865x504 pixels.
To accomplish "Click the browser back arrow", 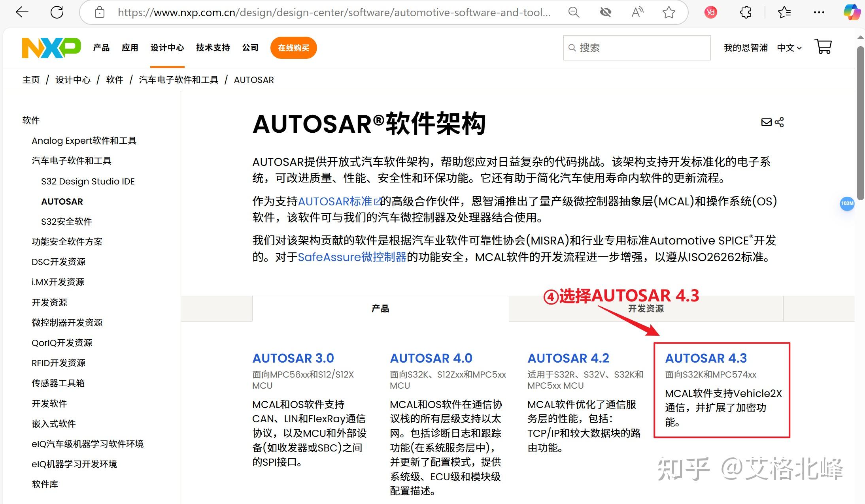I will pos(22,12).
